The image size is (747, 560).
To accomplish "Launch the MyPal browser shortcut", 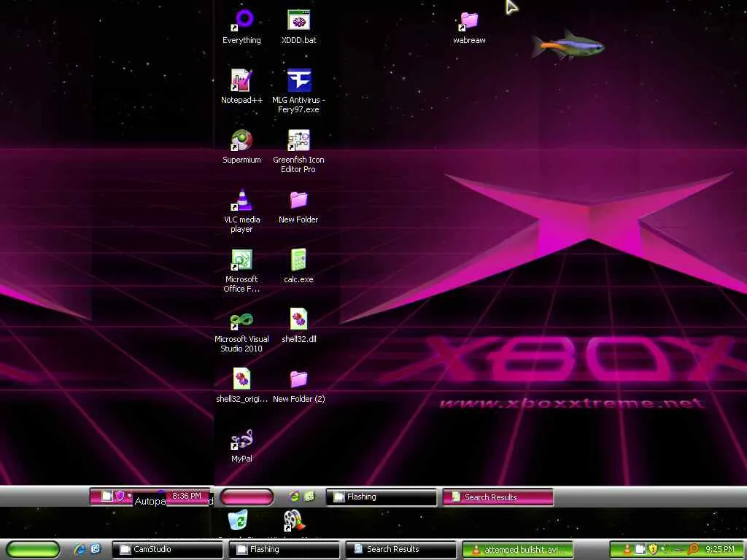I will pyautogui.click(x=242, y=446).
